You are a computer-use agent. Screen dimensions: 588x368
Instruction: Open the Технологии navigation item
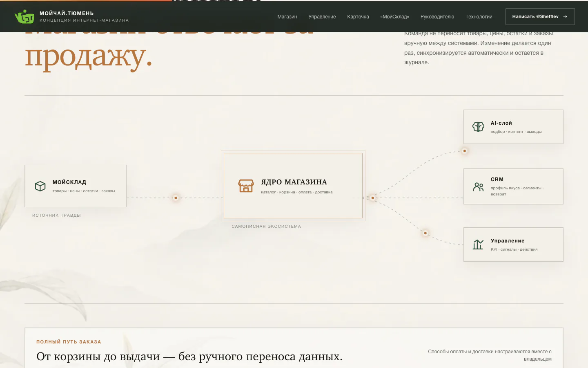(479, 17)
